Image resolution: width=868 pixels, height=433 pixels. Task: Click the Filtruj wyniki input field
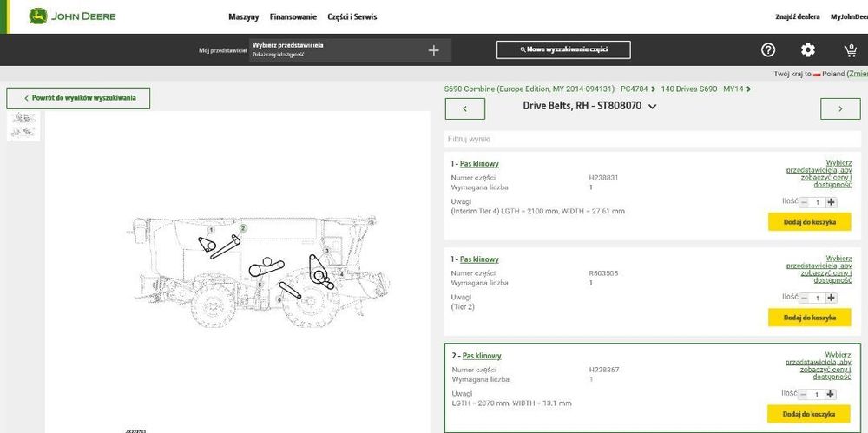(653, 139)
